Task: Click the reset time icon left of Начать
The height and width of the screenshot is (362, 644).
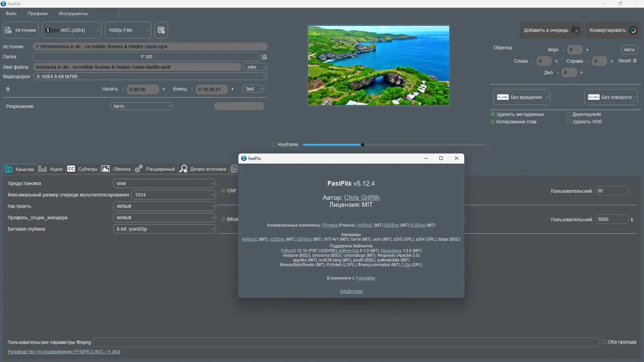Action: tap(8, 89)
